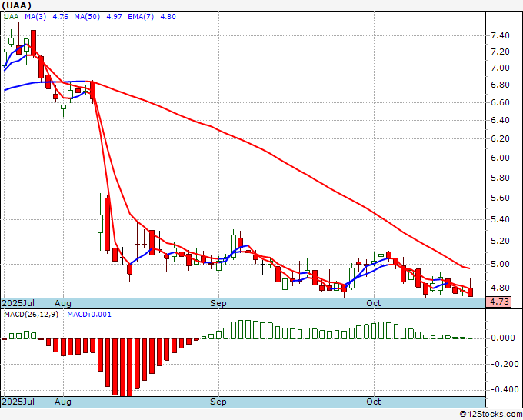Click the 5.00 price axis label
Viewport: 523px width, 420px height.
click(x=500, y=264)
